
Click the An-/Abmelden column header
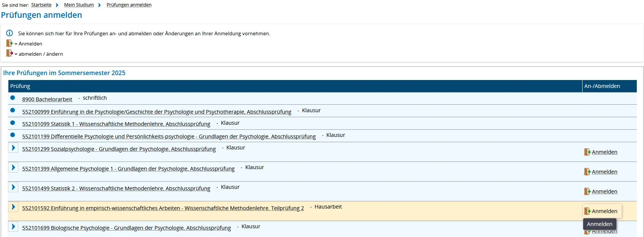[602, 86]
